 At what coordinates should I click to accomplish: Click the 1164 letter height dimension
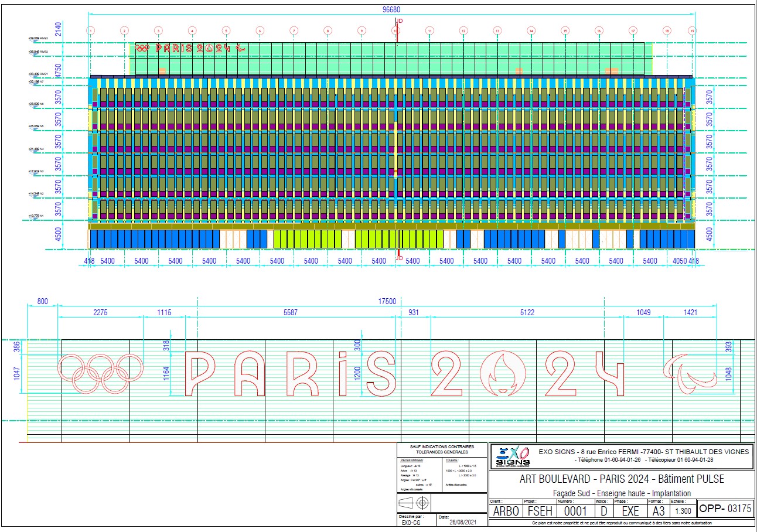click(167, 373)
